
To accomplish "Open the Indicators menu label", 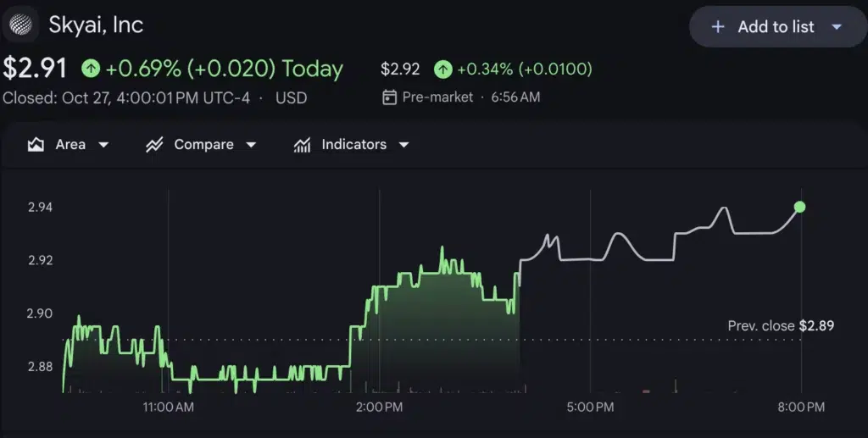I will [x=353, y=145].
